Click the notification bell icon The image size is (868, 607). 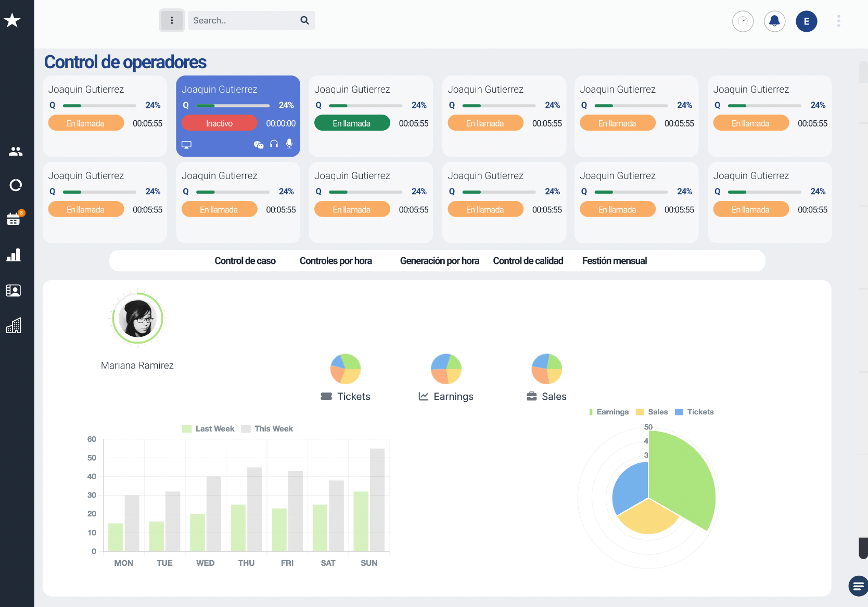coord(774,21)
